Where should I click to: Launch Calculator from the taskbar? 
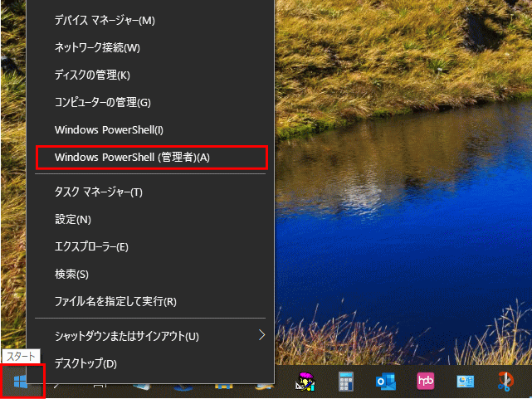click(x=346, y=382)
